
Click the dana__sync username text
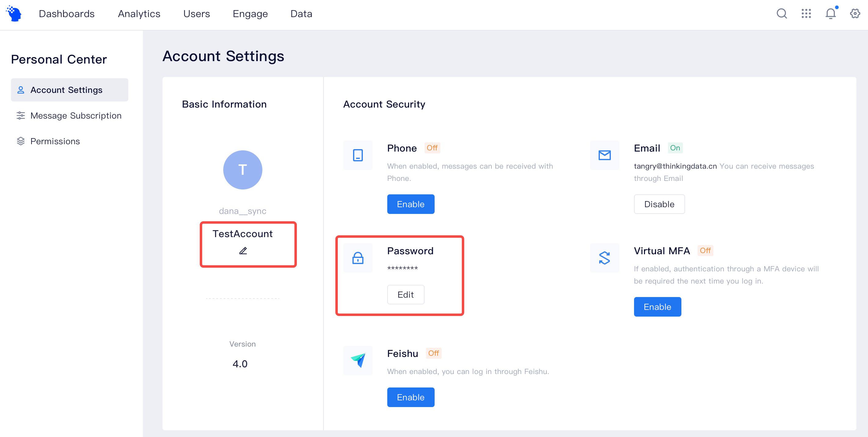[243, 211]
